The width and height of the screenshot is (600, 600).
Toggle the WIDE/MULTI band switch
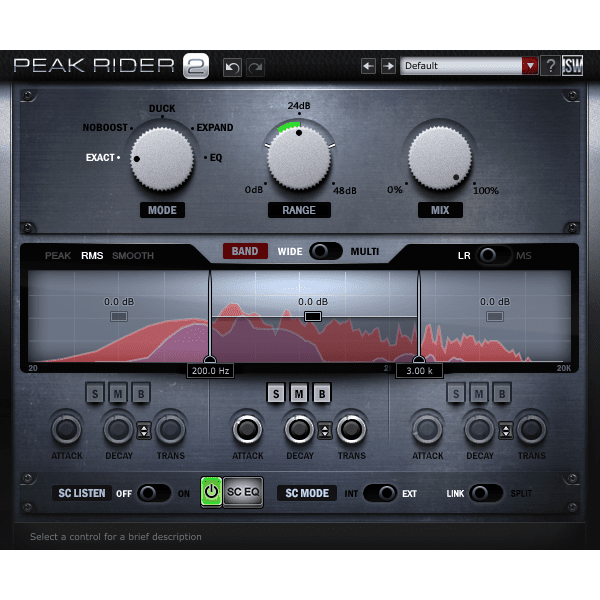326,251
